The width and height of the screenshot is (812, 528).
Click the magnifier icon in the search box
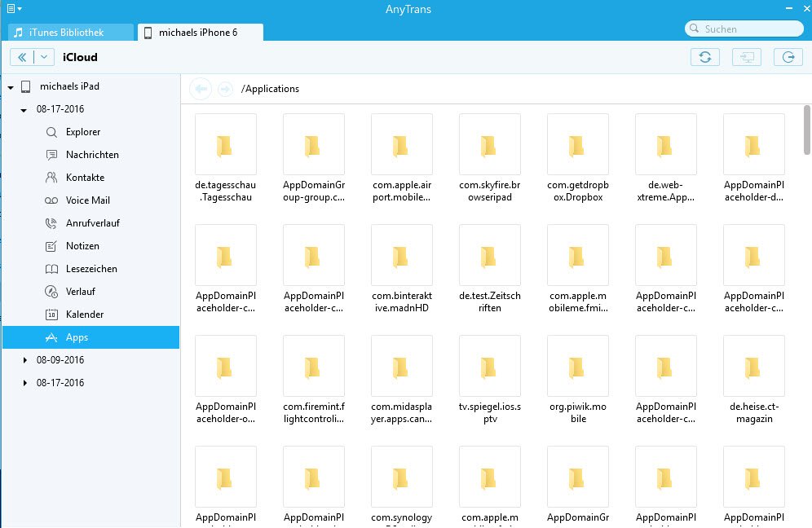695,29
